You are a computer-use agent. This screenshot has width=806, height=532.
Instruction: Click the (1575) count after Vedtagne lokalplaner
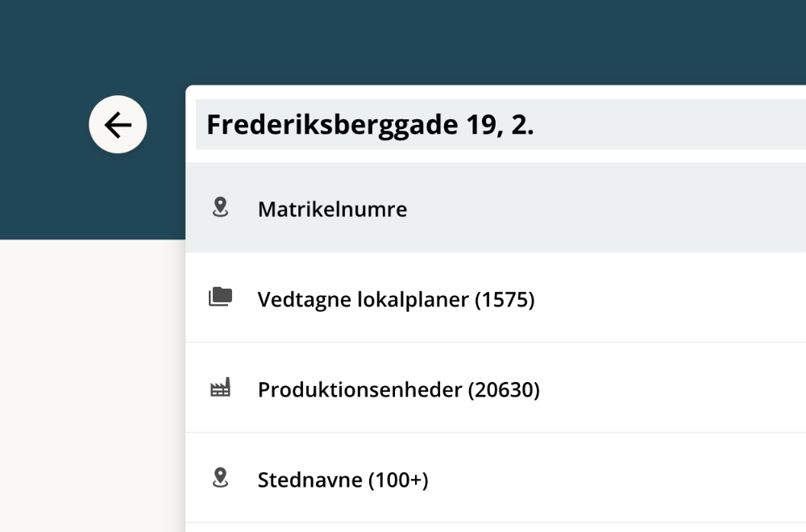pos(505,300)
